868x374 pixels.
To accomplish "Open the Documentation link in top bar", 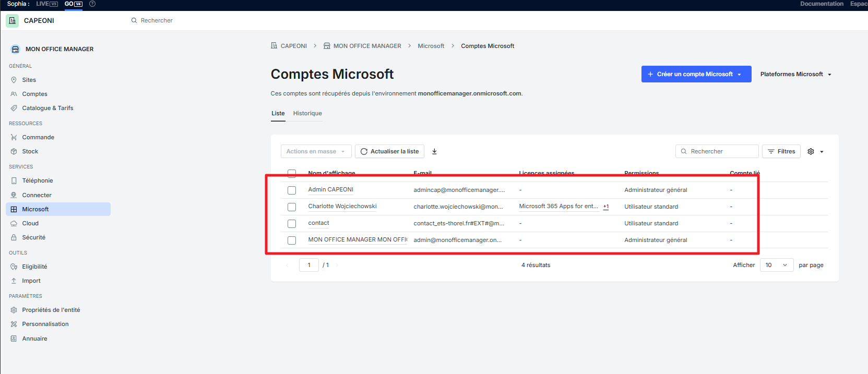I will [x=822, y=4].
